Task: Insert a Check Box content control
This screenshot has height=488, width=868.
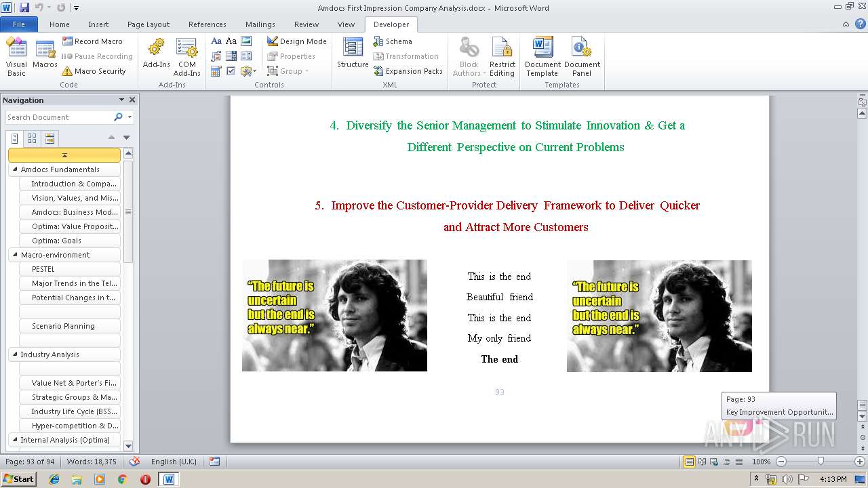Action: point(231,71)
